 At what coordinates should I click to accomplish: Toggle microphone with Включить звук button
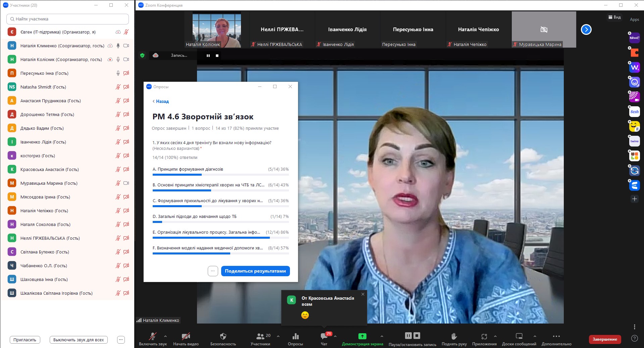point(153,336)
